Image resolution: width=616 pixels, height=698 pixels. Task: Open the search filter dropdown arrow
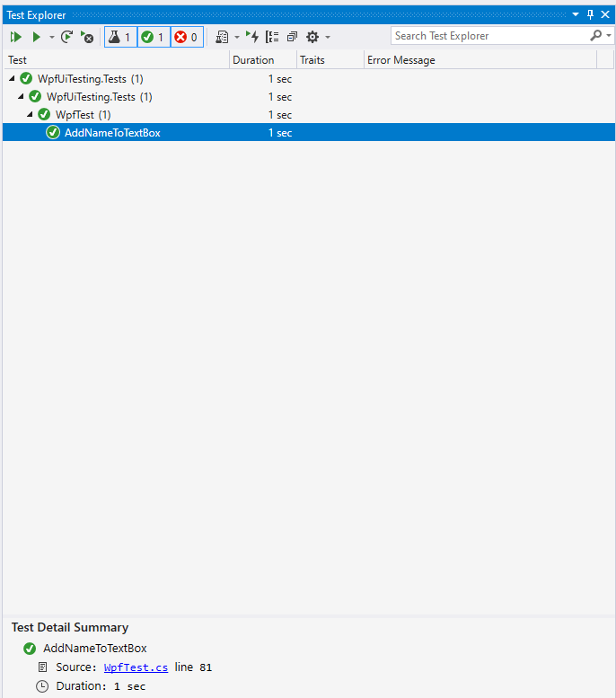[x=609, y=36]
